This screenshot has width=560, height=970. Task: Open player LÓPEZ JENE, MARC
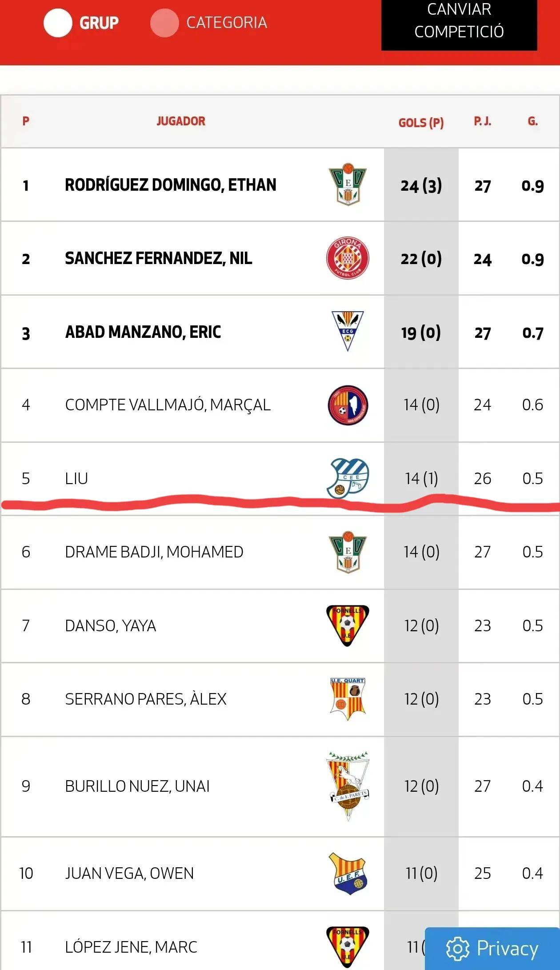tap(131, 947)
